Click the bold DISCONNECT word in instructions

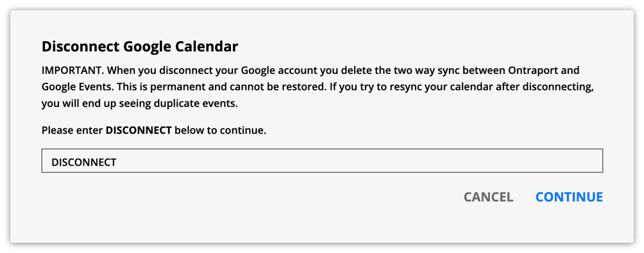point(139,131)
